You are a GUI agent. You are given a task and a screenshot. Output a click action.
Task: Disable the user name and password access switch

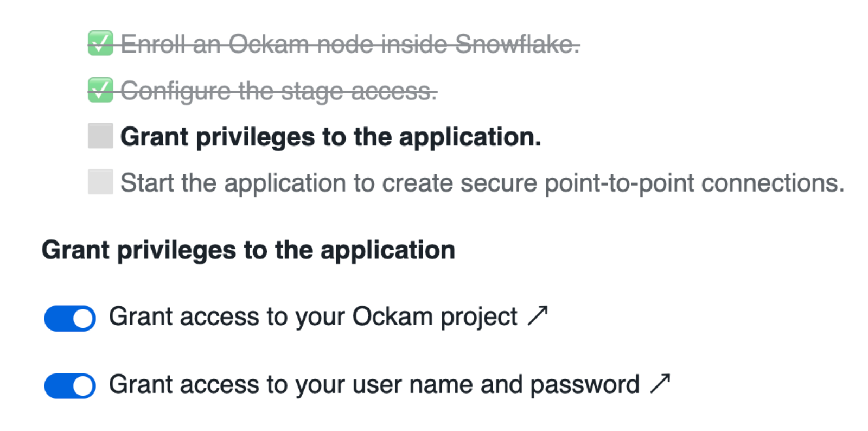tap(70, 386)
